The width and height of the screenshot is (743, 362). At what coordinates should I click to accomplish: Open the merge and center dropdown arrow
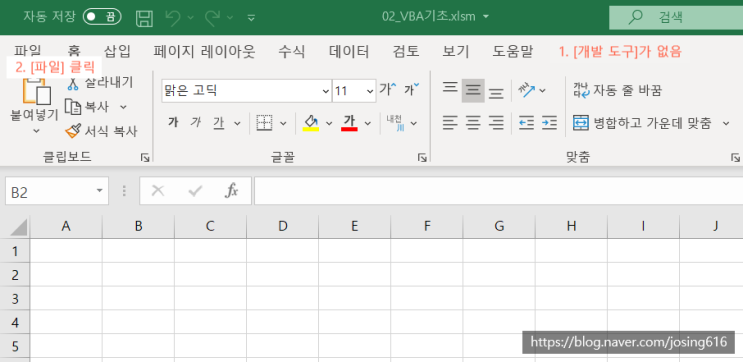coord(726,124)
